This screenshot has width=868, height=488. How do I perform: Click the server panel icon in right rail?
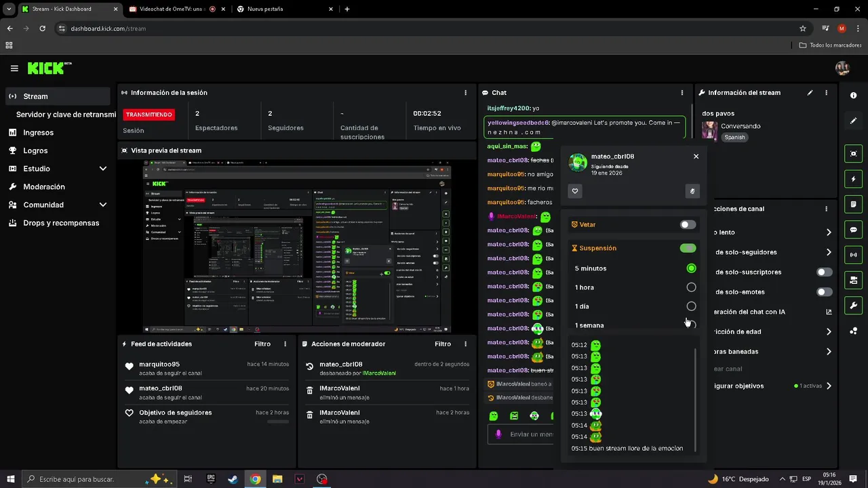853,280
